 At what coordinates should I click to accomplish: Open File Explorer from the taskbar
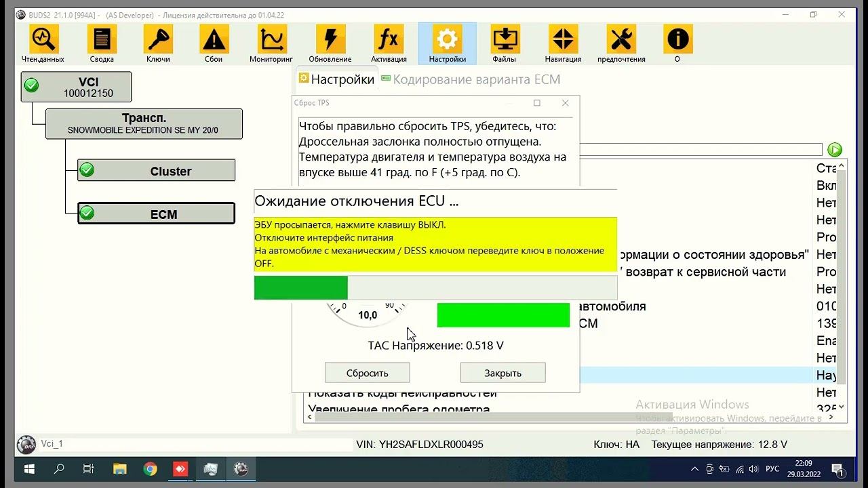(x=120, y=469)
